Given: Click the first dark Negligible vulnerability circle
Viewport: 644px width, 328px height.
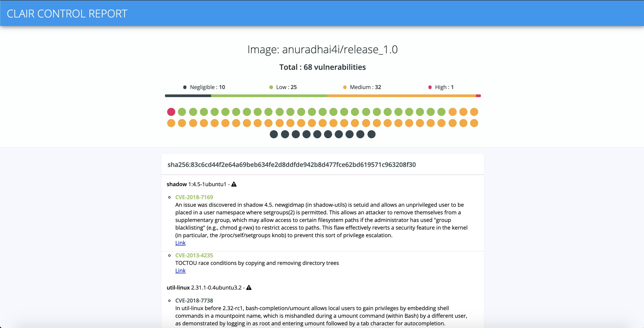Looking at the screenshot, I should click(274, 134).
